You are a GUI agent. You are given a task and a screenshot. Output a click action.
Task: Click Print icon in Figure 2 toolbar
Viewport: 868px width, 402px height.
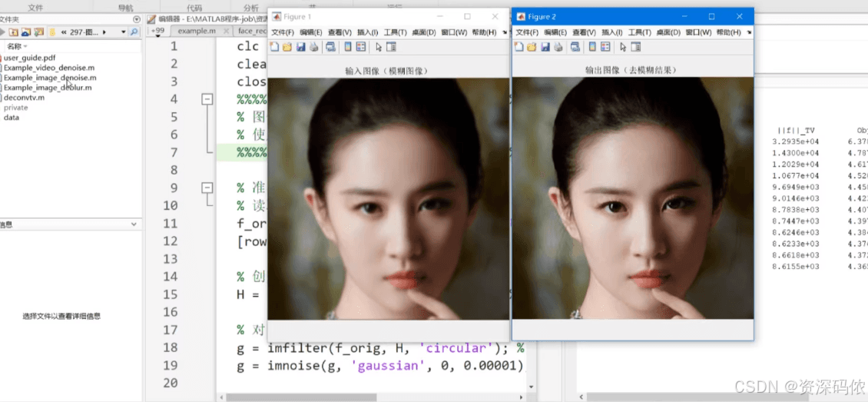pos(558,47)
